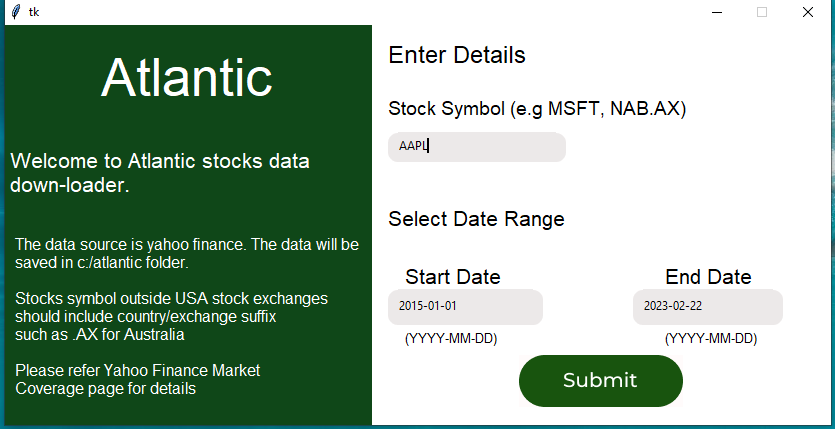Click the YYYY-MM-DD hint under Start Date
This screenshot has width=835, height=429.
451,339
